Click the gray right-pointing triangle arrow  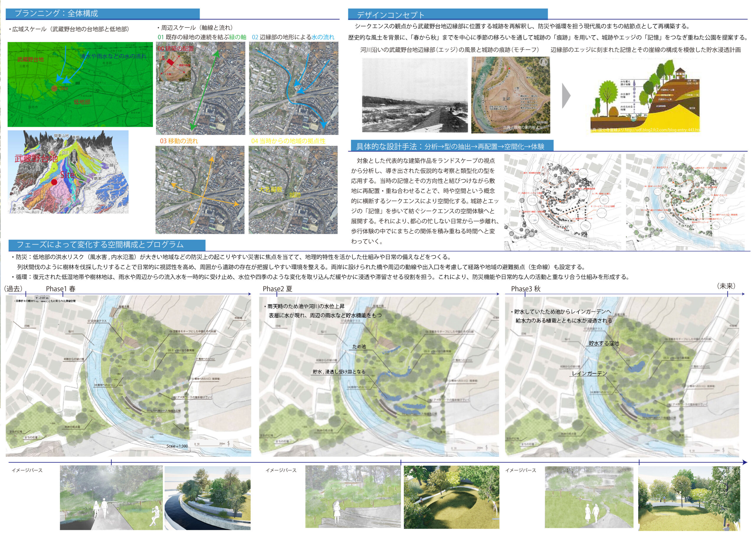(x=565, y=96)
